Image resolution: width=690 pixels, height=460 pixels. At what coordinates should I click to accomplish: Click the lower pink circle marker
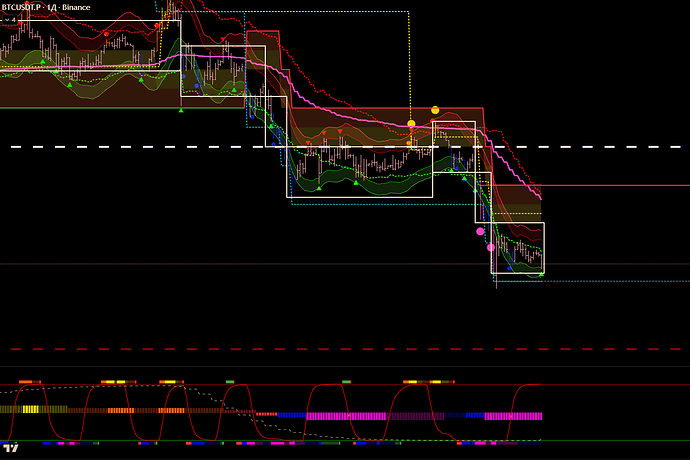click(x=491, y=247)
